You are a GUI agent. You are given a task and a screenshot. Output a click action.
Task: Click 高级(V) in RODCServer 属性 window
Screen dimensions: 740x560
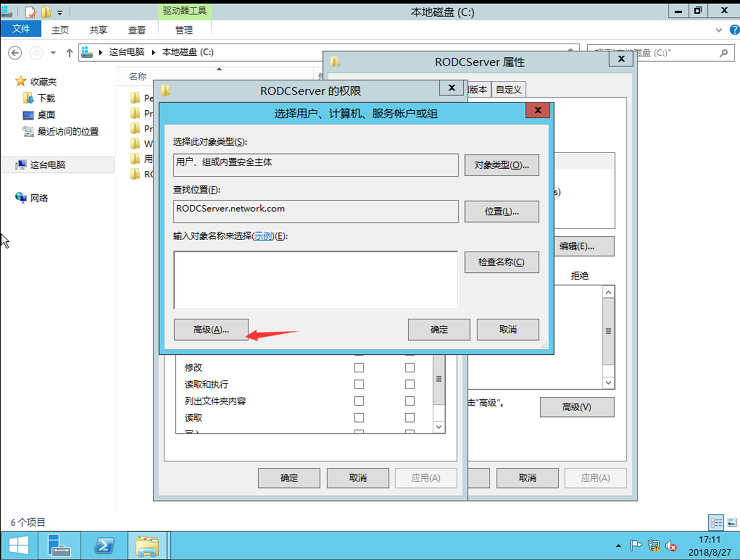coord(577,407)
